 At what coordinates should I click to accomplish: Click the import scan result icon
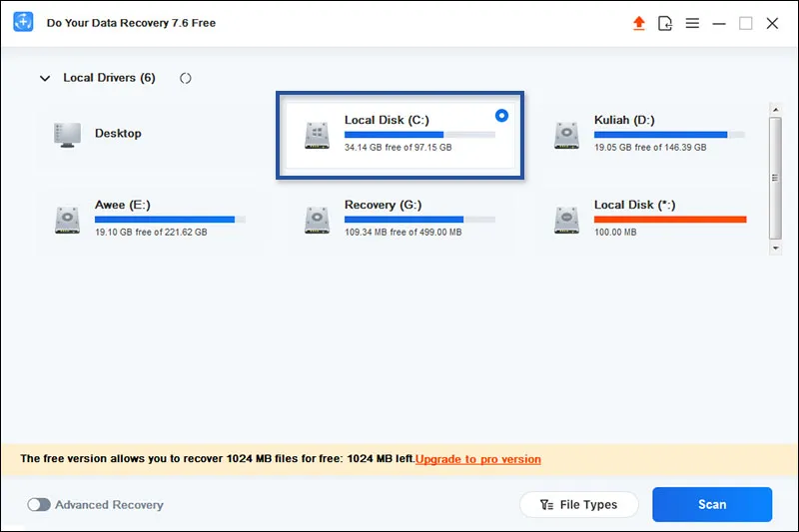click(666, 23)
